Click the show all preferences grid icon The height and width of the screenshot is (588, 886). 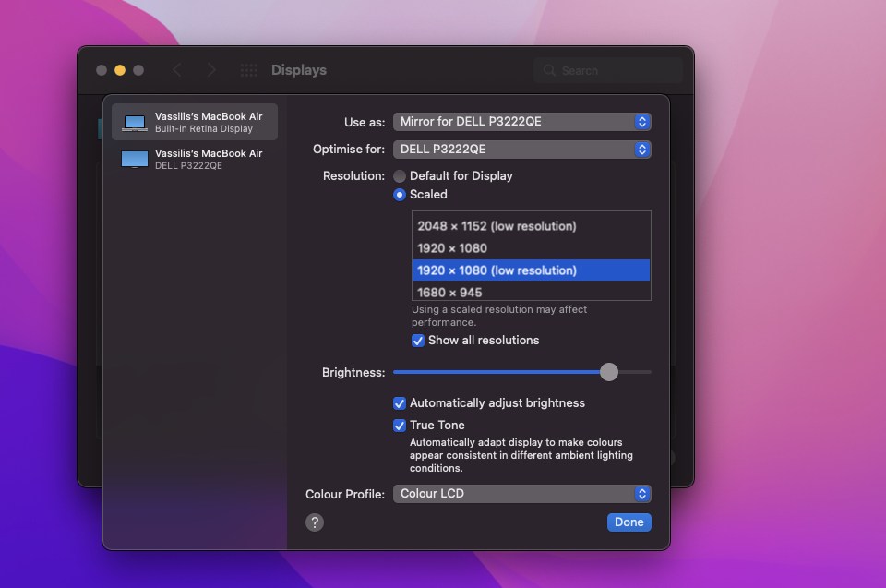248,70
